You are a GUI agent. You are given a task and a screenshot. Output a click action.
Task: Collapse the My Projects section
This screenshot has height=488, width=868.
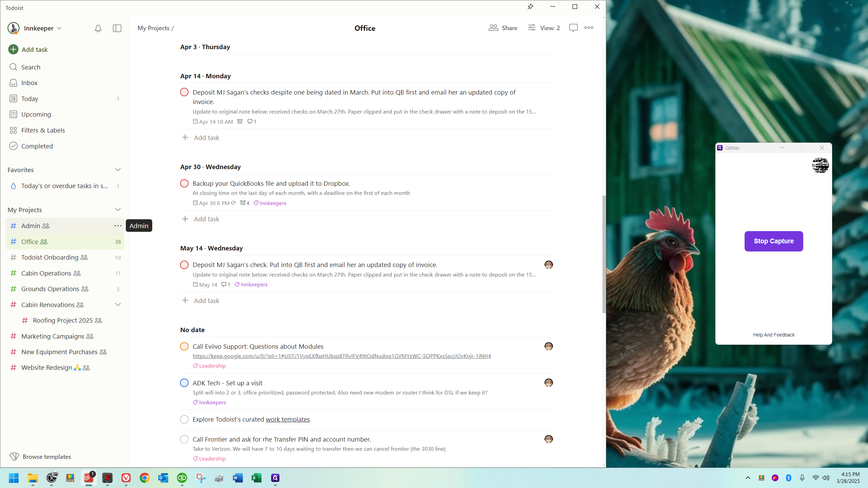pyautogui.click(x=118, y=210)
